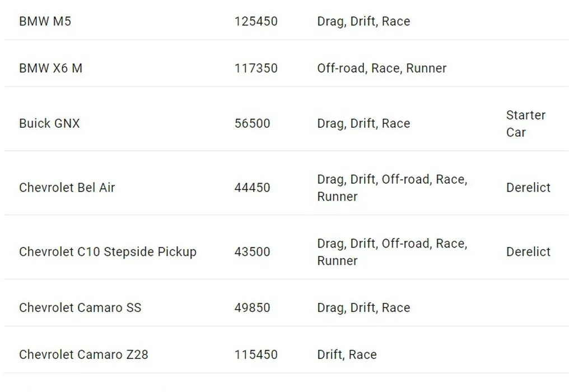
Task: Click the 49850 price value
Action: 252,307
